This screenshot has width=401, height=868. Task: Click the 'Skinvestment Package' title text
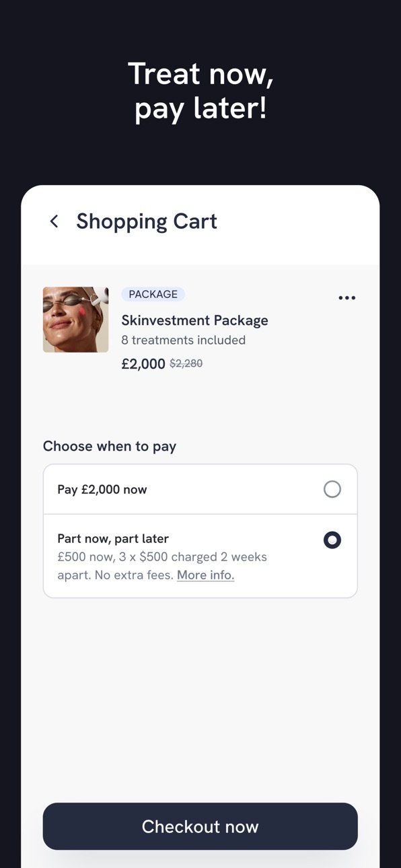[x=195, y=320]
